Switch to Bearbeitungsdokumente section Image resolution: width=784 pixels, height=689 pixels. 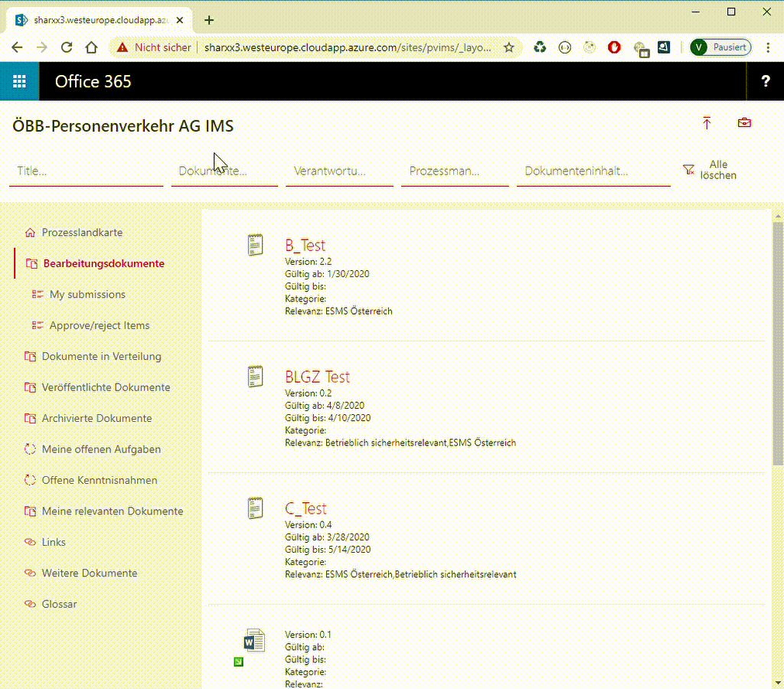pyautogui.click(x=103, y=263)
